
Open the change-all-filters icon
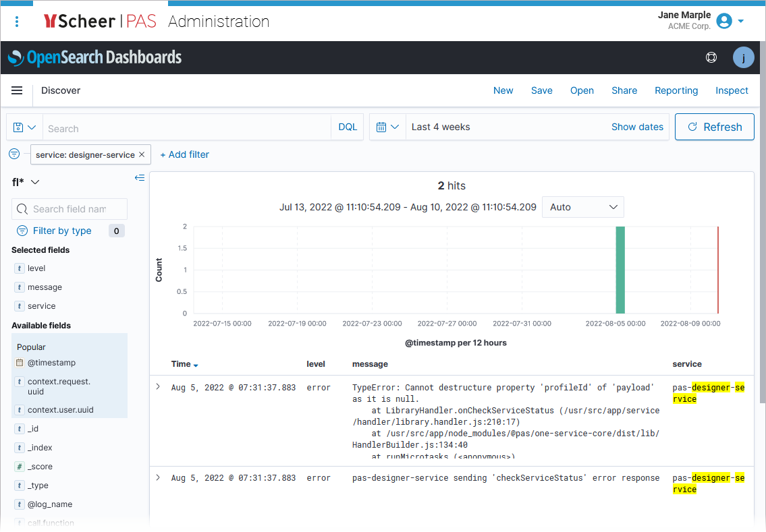click(14, 154)
